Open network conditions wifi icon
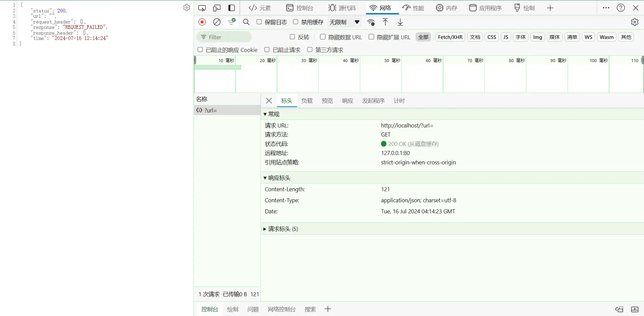Image resolution: width=644 pixels, height=316 pixels. [x=371, y=22]
